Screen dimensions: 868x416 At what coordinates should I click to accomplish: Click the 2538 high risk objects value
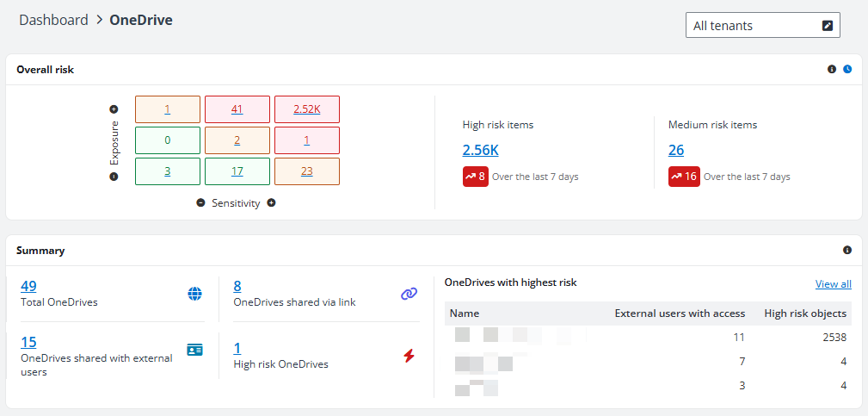834,338
